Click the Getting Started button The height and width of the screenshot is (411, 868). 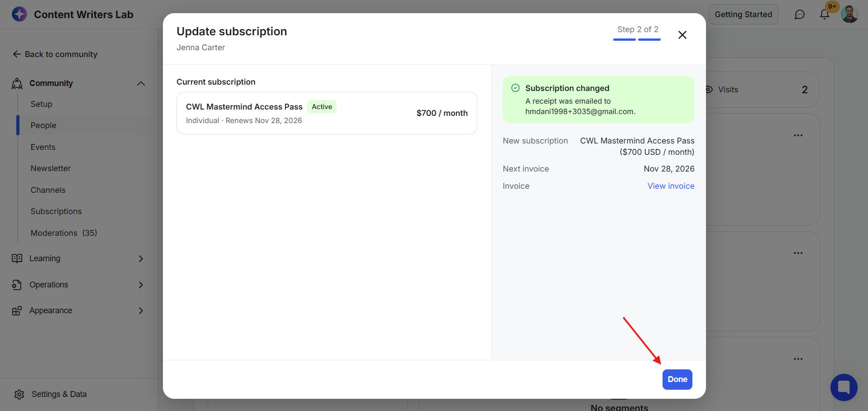[x=743, y=14]
